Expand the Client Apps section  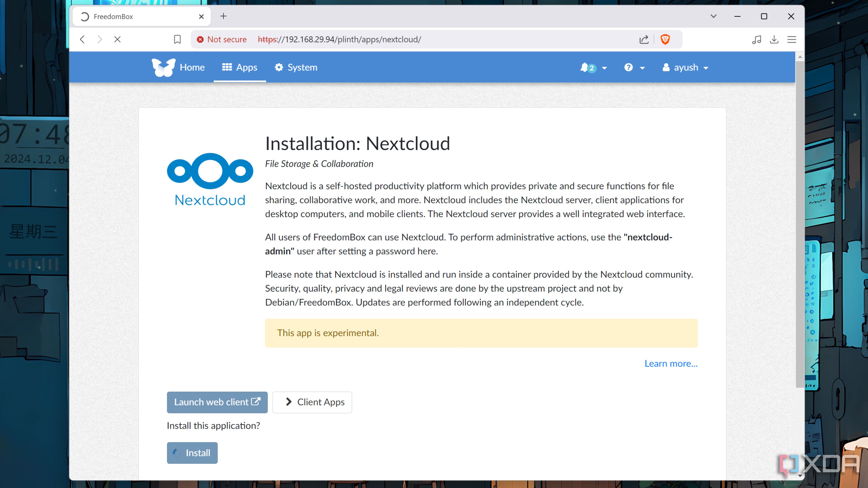(312, 402)
